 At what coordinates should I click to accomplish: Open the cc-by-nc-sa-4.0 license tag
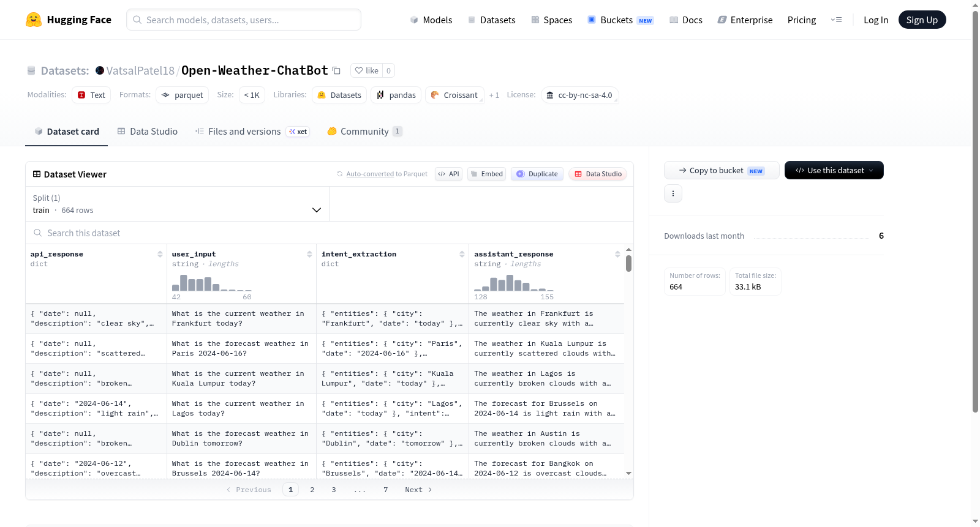[579, 95]
